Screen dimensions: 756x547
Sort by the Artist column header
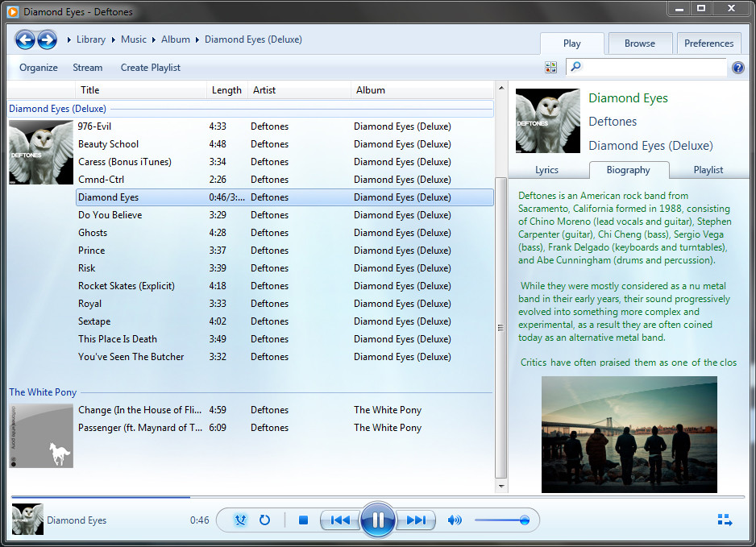tap(299, 90)
